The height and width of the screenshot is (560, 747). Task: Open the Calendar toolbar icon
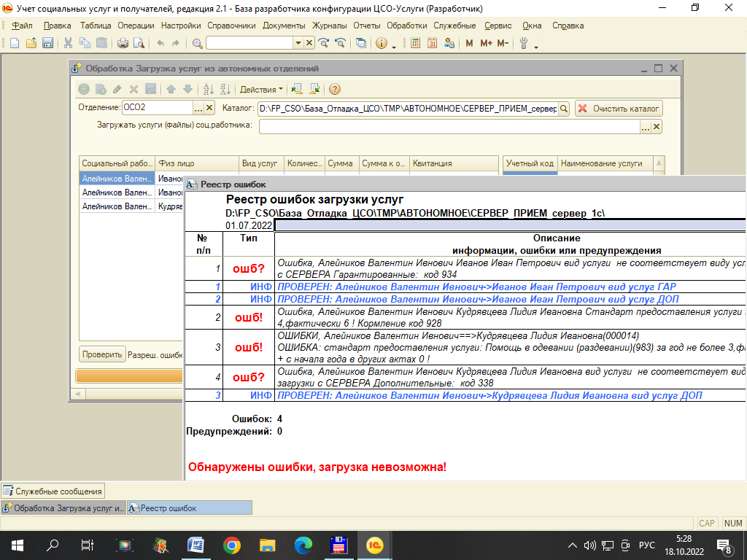432,43
